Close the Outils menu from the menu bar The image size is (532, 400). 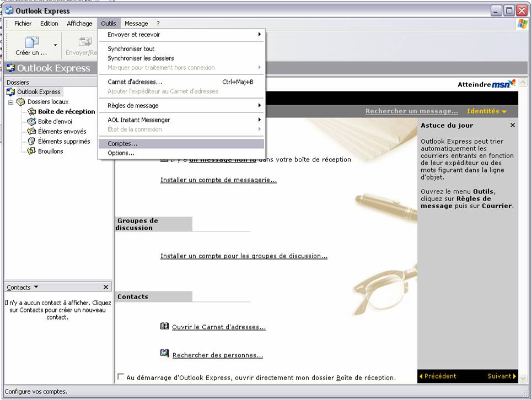tap(109, 23)
